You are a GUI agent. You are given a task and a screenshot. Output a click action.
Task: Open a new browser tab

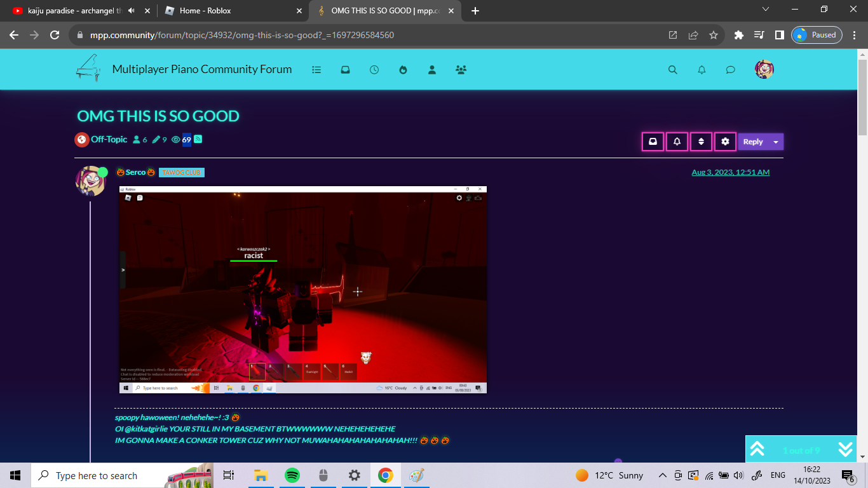pos(475,11)
